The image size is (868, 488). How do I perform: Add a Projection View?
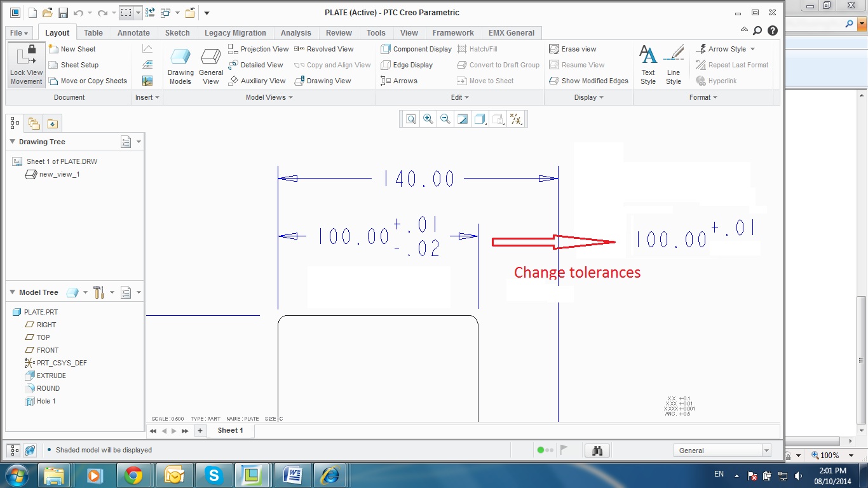(x=259, y=49)
